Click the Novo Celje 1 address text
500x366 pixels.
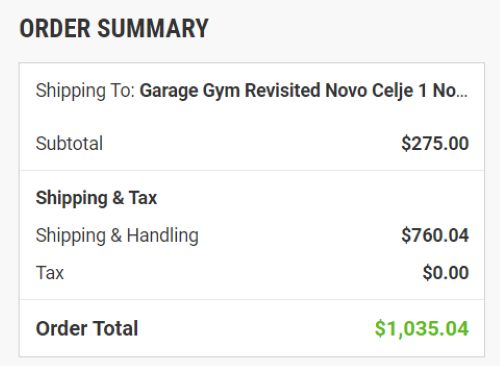376,90
